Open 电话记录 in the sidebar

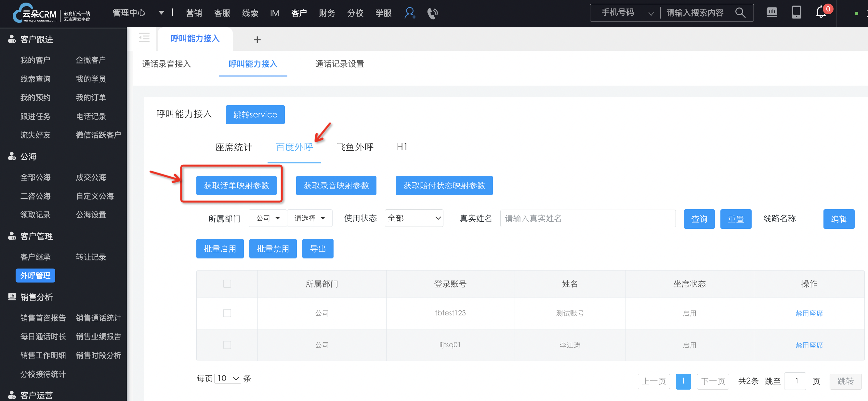point(91,116)
